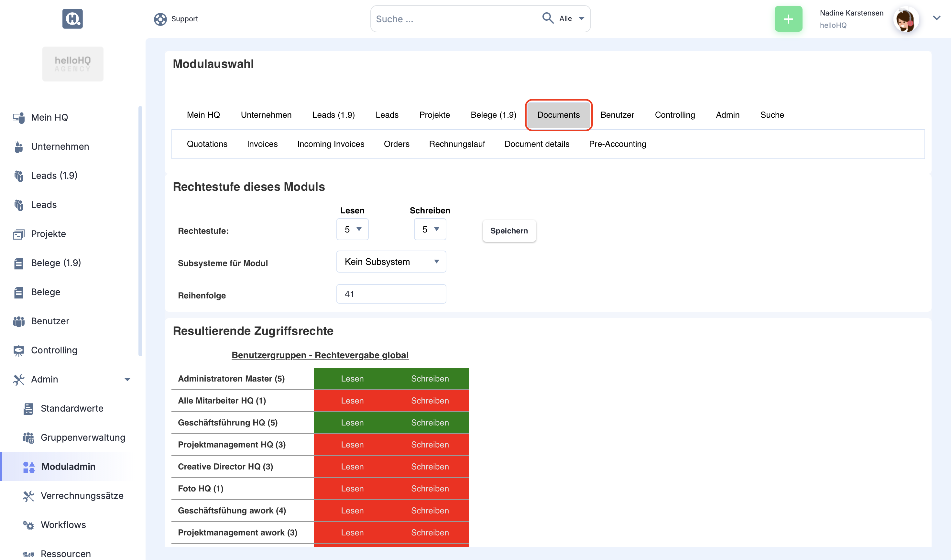Click the green plus add button
Viewport: 951px width, 560px height.
(x=788, y=19)
